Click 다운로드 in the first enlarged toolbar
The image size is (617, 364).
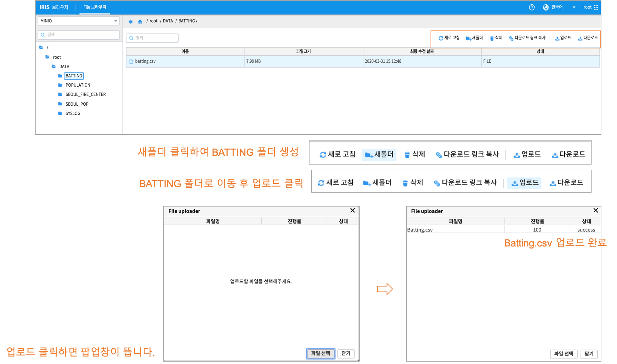569,154
